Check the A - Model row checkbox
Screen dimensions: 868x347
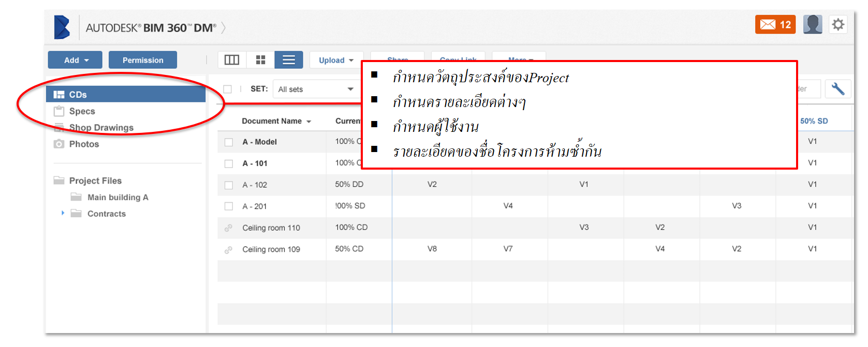click(229, 142)
